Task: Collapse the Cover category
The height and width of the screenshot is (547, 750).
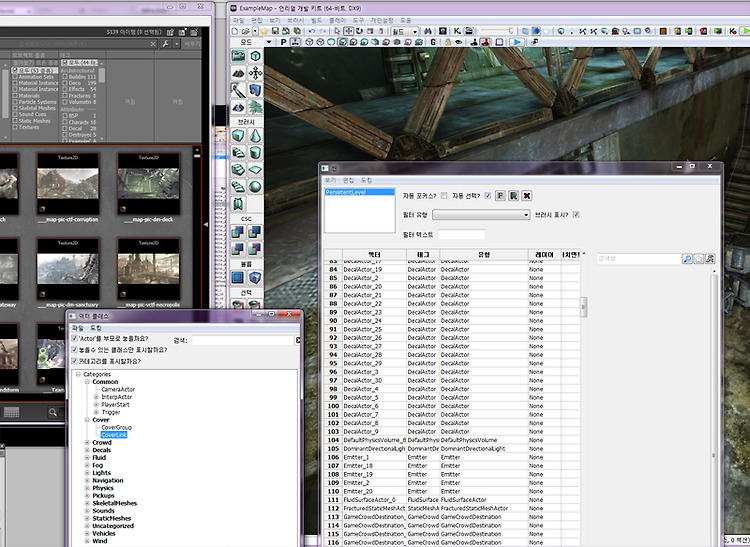Action: pos(88,420)
